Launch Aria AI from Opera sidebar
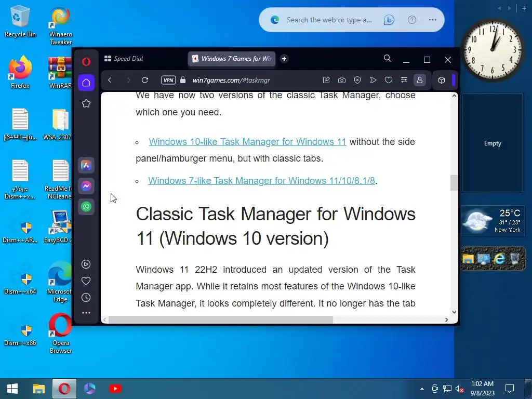Viewport: 532px width, 399px height. [x=86, y=166]
